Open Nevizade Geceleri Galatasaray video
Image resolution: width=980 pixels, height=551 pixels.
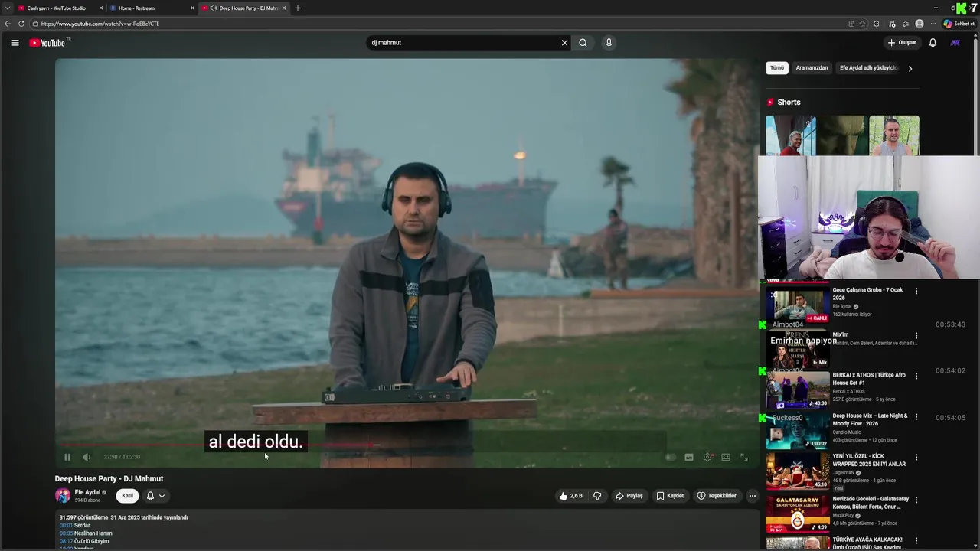(798, 513)
